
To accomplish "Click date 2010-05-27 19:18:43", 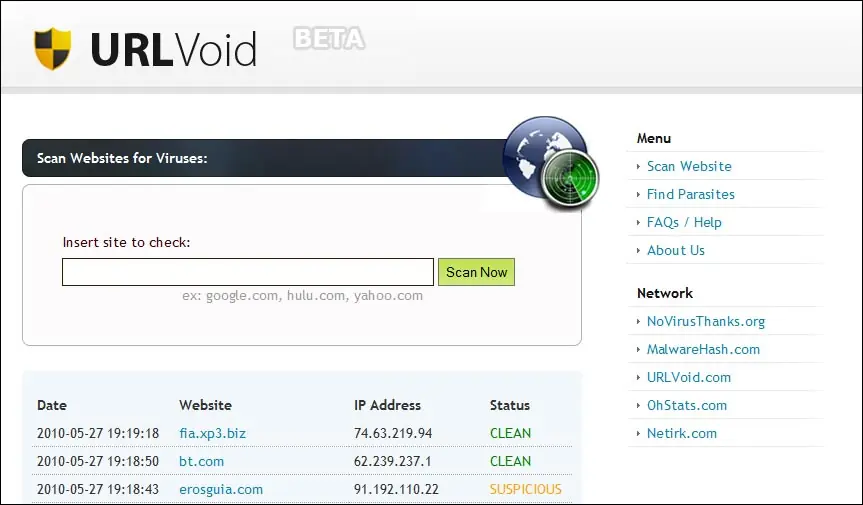I will coord(98,490).
